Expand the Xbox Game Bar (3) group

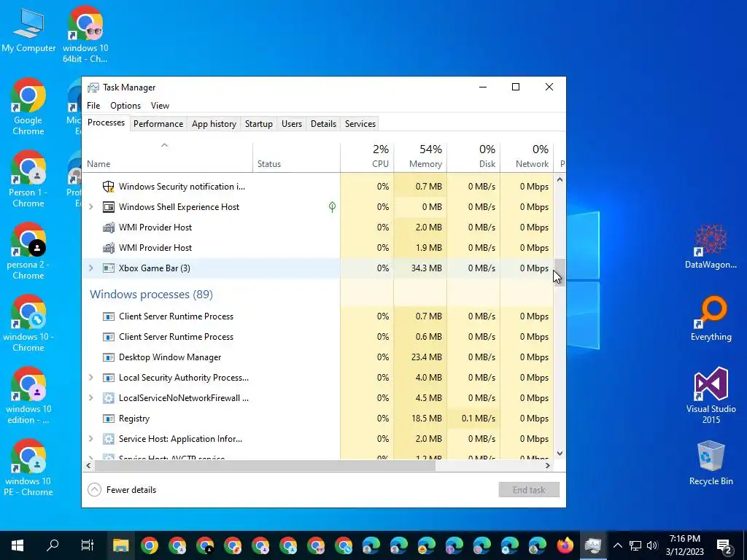(91, 268)
